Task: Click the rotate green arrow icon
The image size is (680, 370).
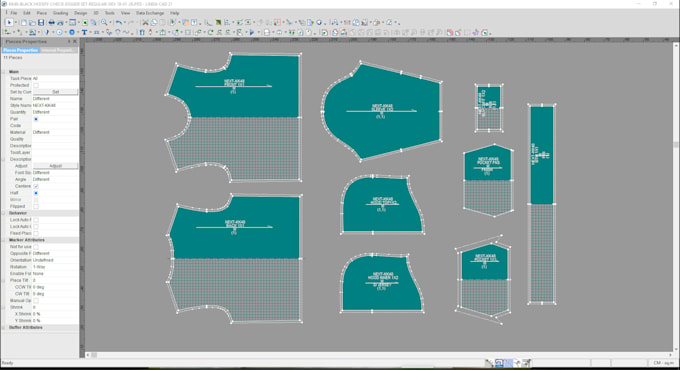Action: 210,33
